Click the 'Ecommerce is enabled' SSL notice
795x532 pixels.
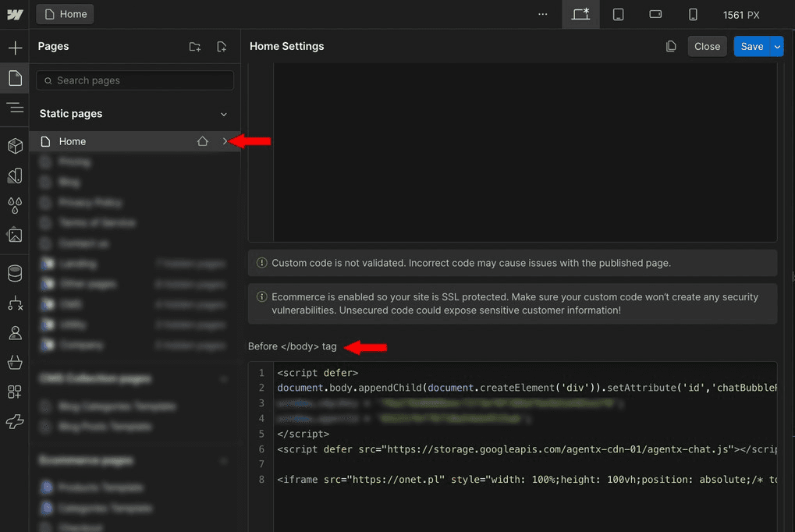512,303
